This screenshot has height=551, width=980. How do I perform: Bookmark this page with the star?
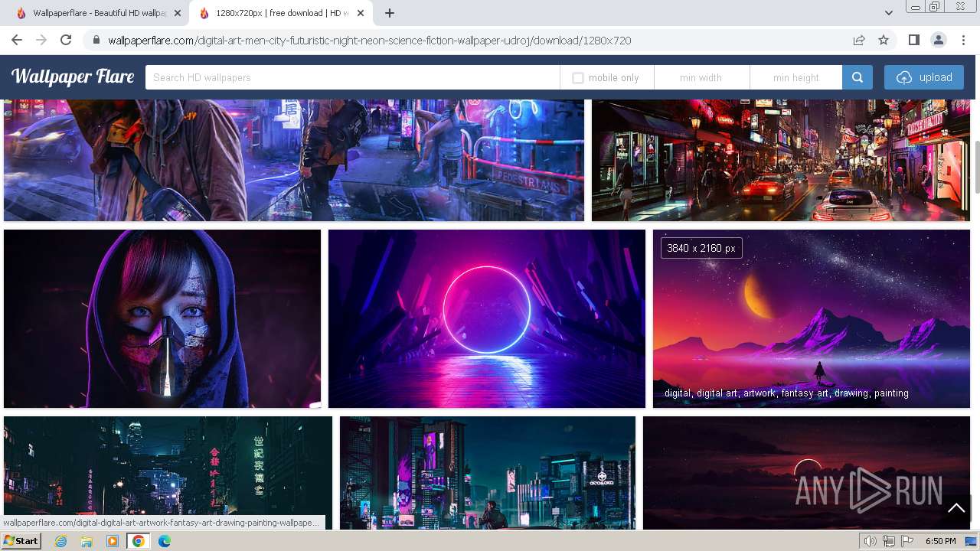tap(884, 40)
